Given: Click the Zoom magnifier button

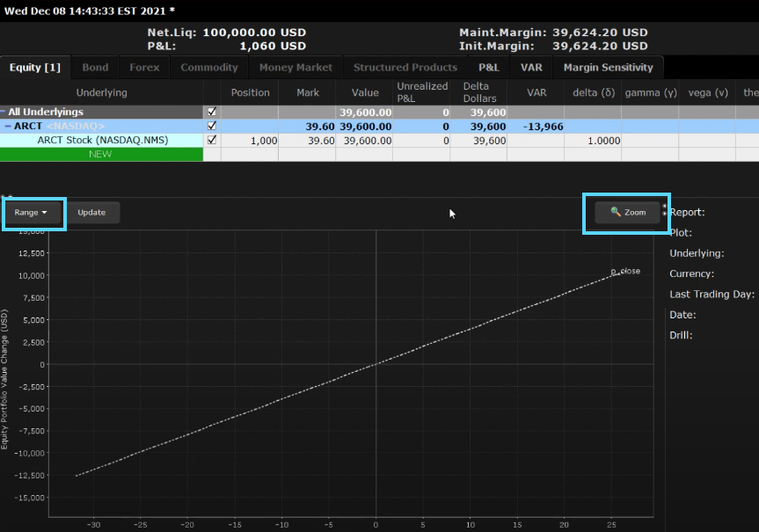Looking at the screenshot, I should click(x=628, y=213).
